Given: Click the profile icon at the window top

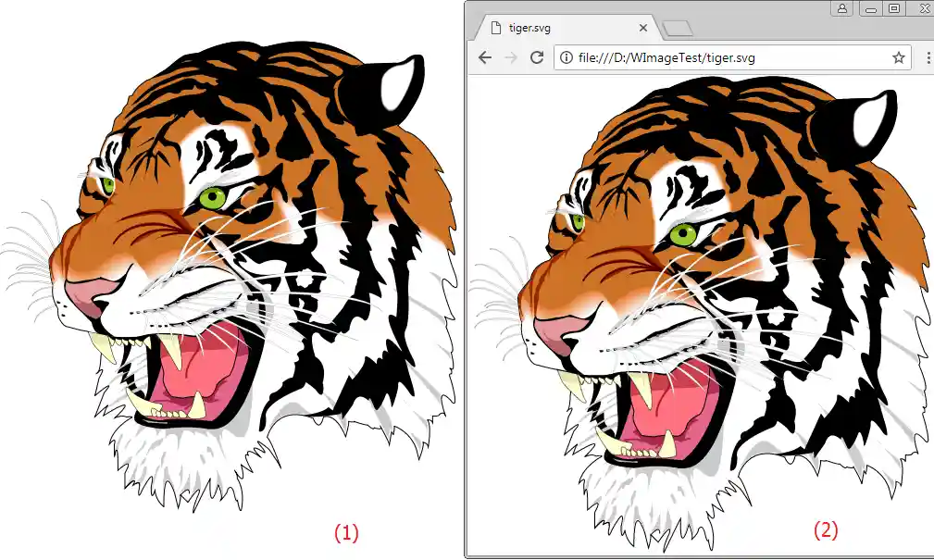Looking at the screenshot, I should click(x=841, y=8).
